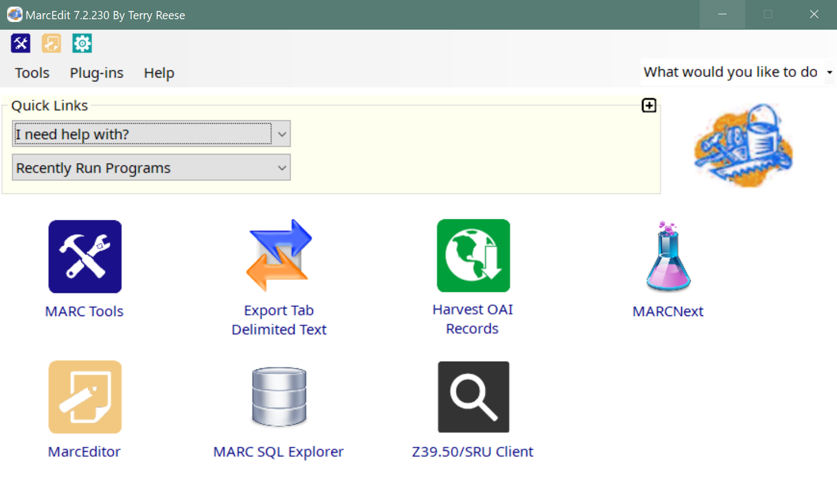Click 'Z39.50/SRU Client' label

pyautogui.click(x=473, y=452)
